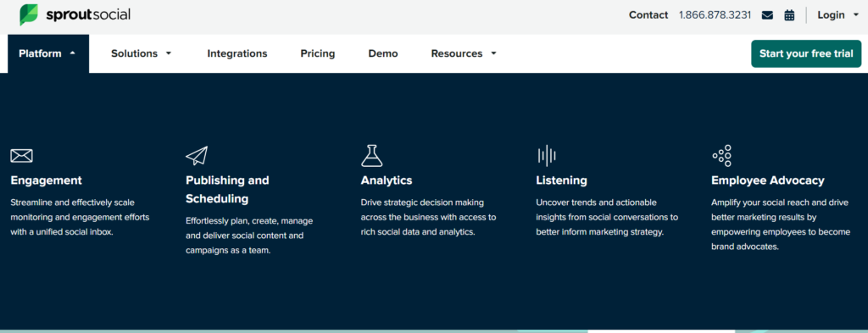
Task: Click the Analytics flask icon
Action: 372,155
